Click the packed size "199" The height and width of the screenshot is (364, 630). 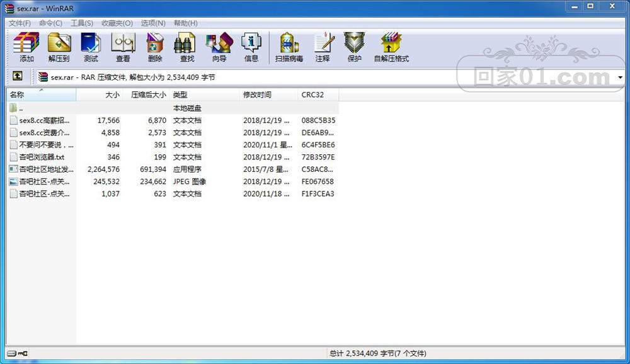coord(160,157)
